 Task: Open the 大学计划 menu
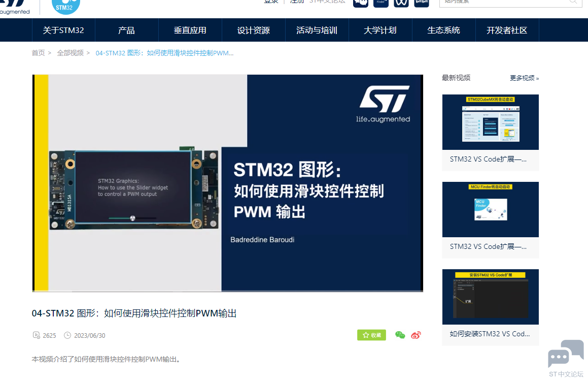point(381,30)
